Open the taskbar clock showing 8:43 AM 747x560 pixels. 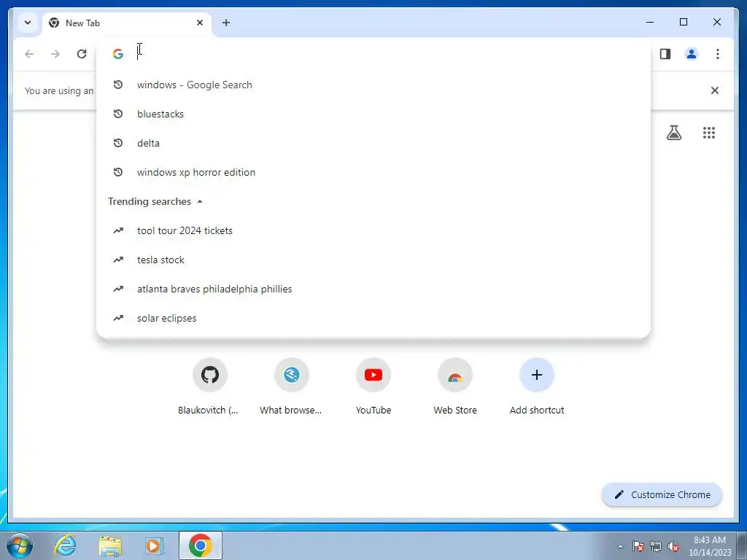pos(710,546)
